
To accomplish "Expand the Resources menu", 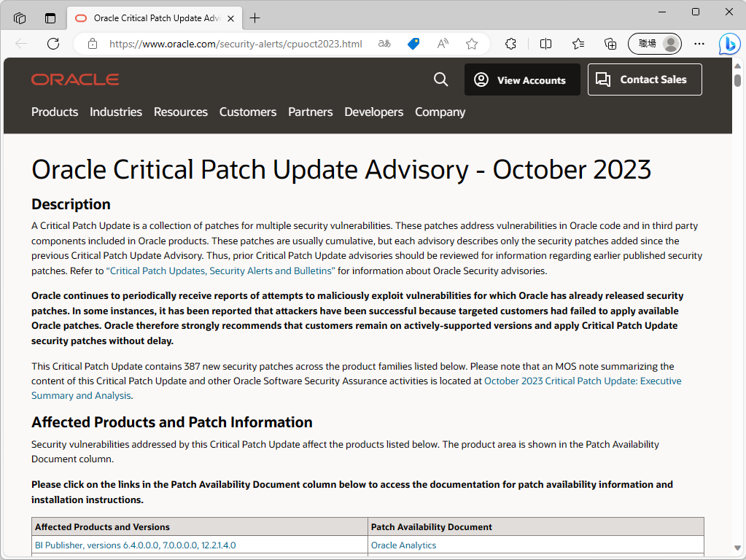I will click(180, 112).
